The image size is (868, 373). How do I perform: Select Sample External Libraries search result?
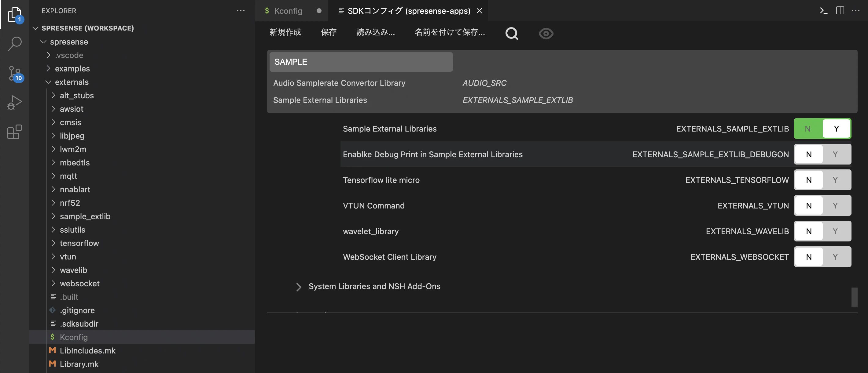[x=320, y=100]
